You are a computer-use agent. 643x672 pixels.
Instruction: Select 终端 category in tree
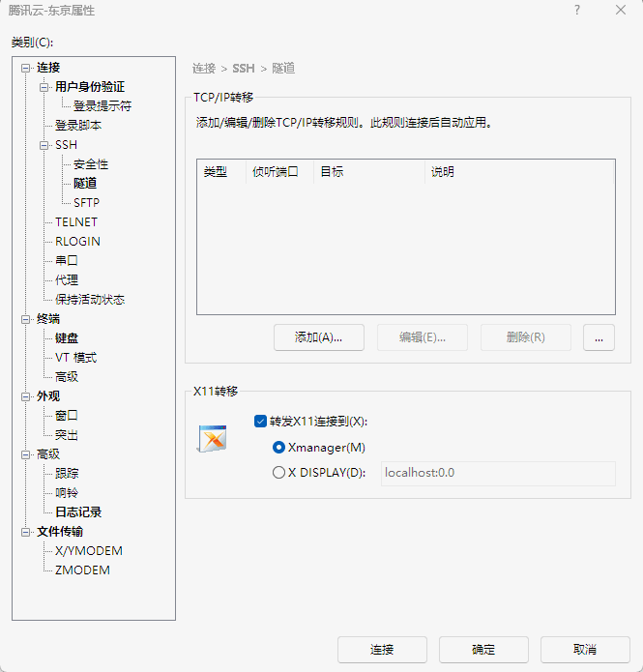(x=48, y=319)
